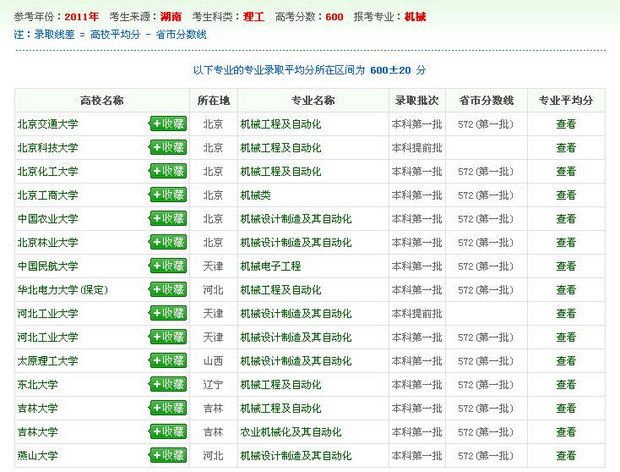The height and width of the screenshot is (472, 620).
Task: View average score for 中国农业大学
Action: pyautogui.click(x=566, y=219)
